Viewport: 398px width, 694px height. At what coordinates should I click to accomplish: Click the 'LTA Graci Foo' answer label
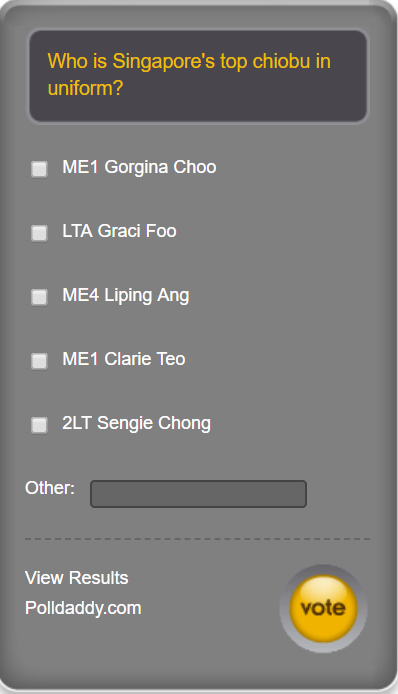tap(119, 231)
